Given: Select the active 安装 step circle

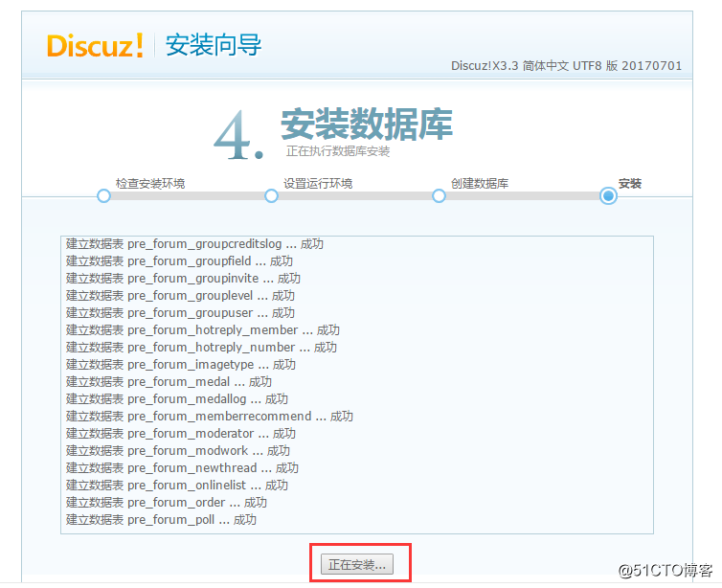Looking at the screenshot, I should pyautogui.click(x=608, y=195).
